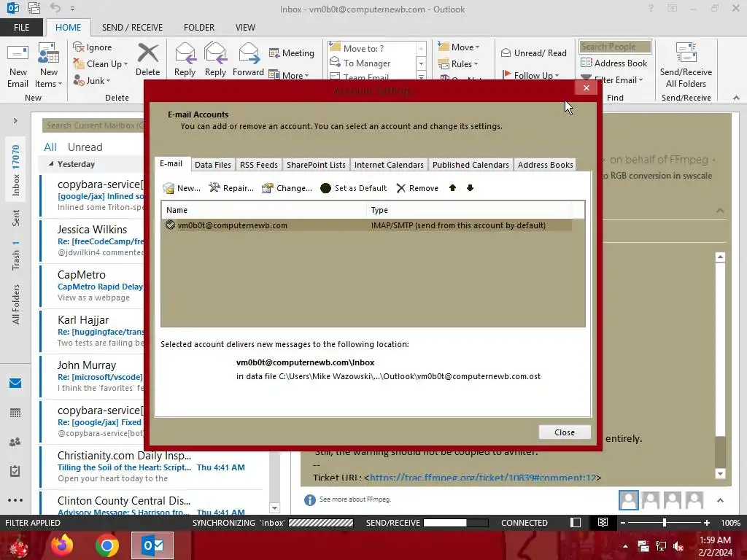Image resolution: width=747 pixels, height=560 pixels.
Task: Open the Jessica Wilkins message
Action: [93, 241]
